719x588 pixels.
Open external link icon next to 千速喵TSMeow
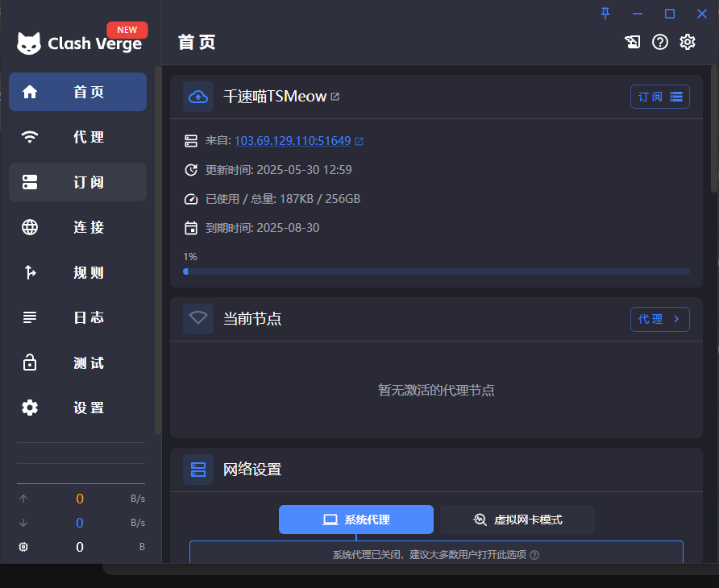point(335,97)
